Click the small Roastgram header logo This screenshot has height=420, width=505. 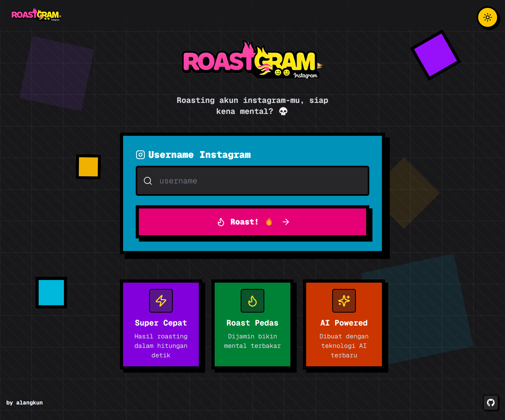click(x=36, y=14)
